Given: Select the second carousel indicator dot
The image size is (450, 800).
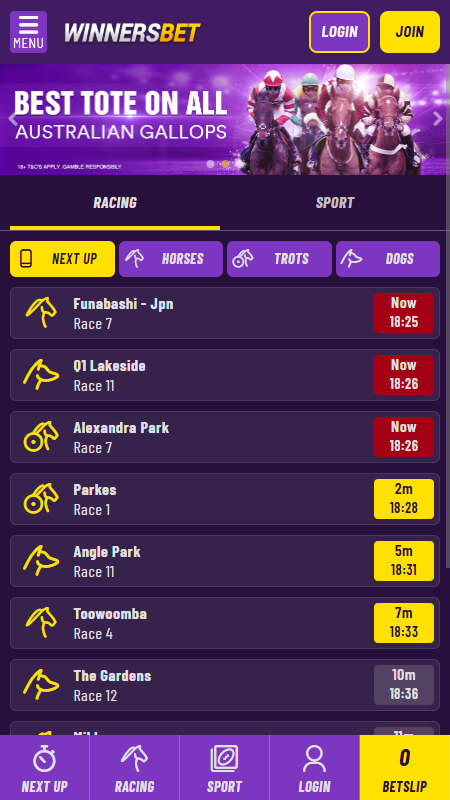Looking at the screenshot, I should [x=225, y=164].
